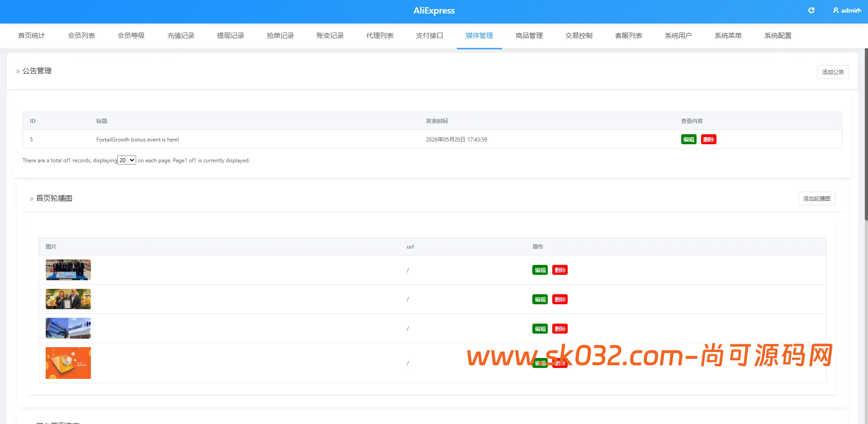868x424 pixels.
Task: Edit the Carrefour building carousel image
Action: tap(540, 329)
